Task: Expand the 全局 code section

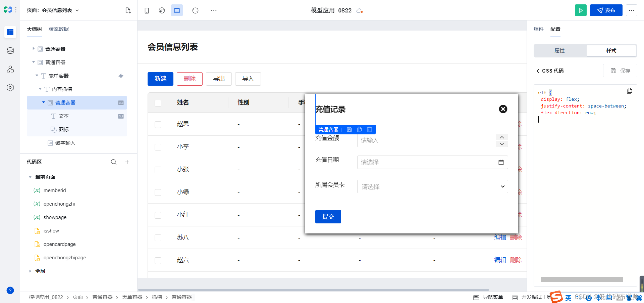Action: [x=30, y=271]
